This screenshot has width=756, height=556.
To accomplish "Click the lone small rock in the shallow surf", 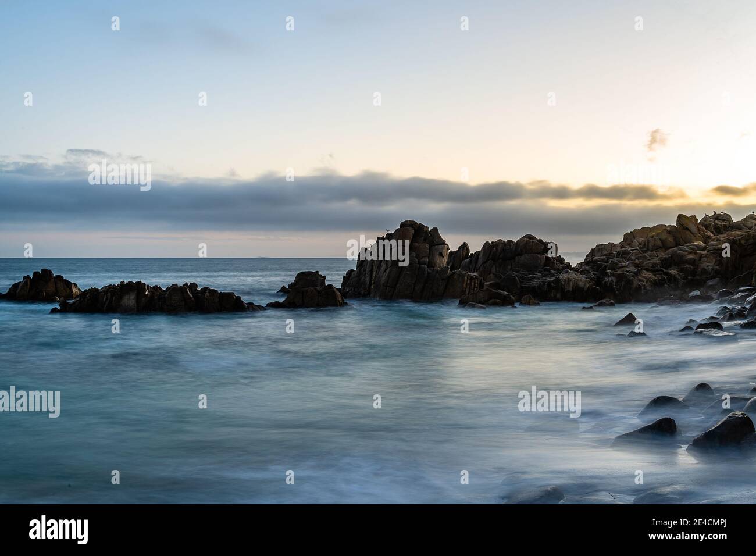I will pyautogui.click(x=626, y=319).
